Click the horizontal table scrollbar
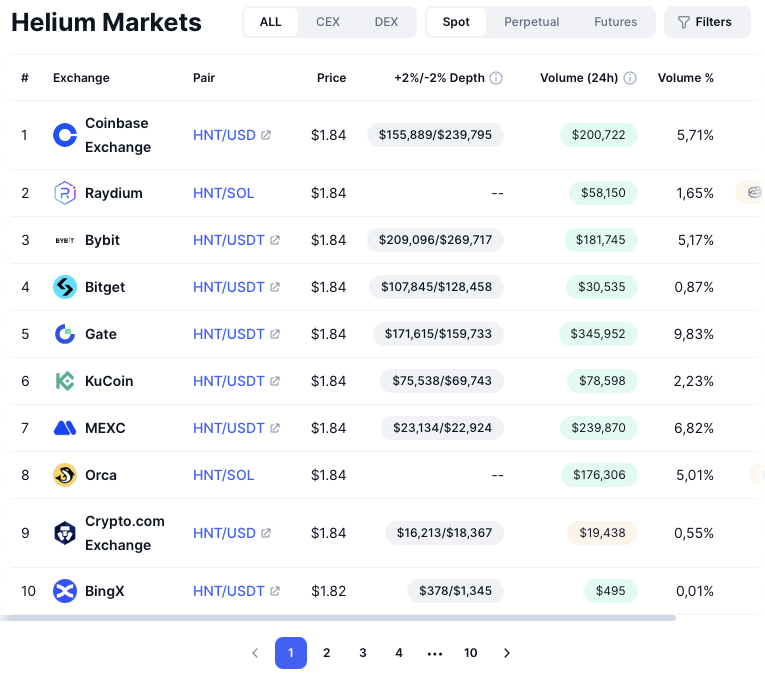765x677 pixels. click(x=338, y=618)
